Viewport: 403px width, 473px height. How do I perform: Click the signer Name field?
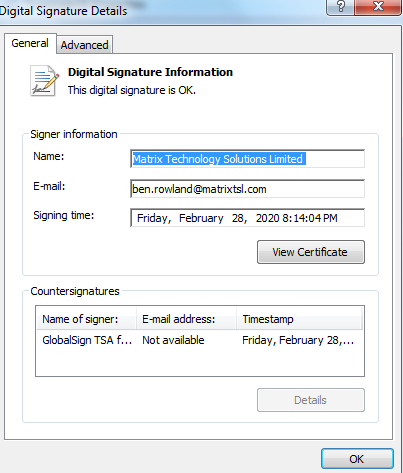click(247, 159)
